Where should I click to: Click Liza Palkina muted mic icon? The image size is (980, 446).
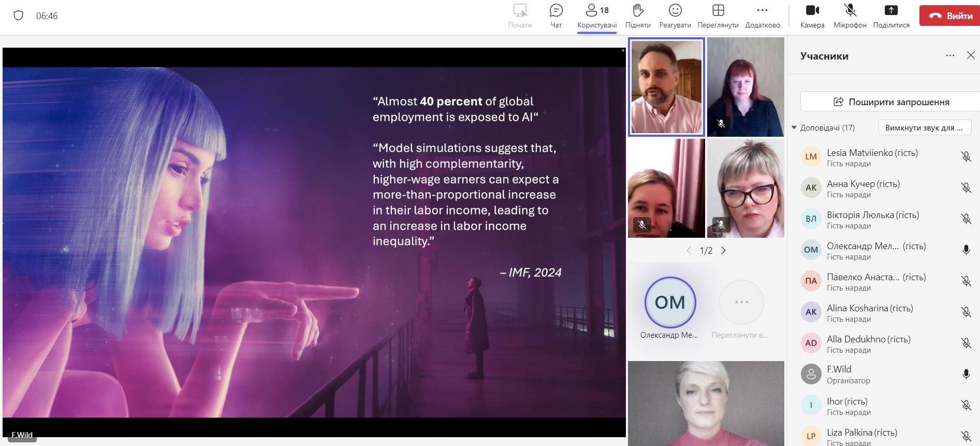click(966, 436)
